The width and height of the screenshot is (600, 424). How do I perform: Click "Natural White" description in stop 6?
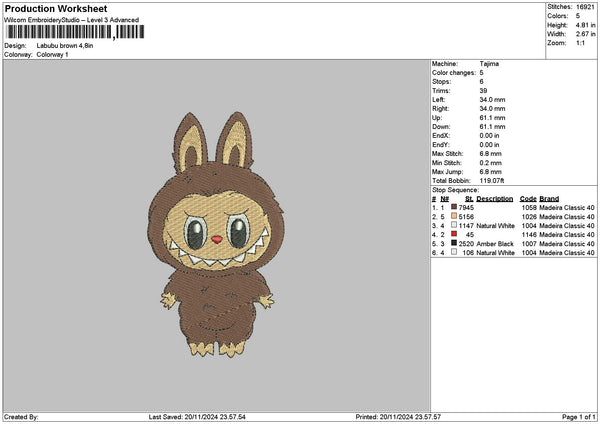pos(495,253)
